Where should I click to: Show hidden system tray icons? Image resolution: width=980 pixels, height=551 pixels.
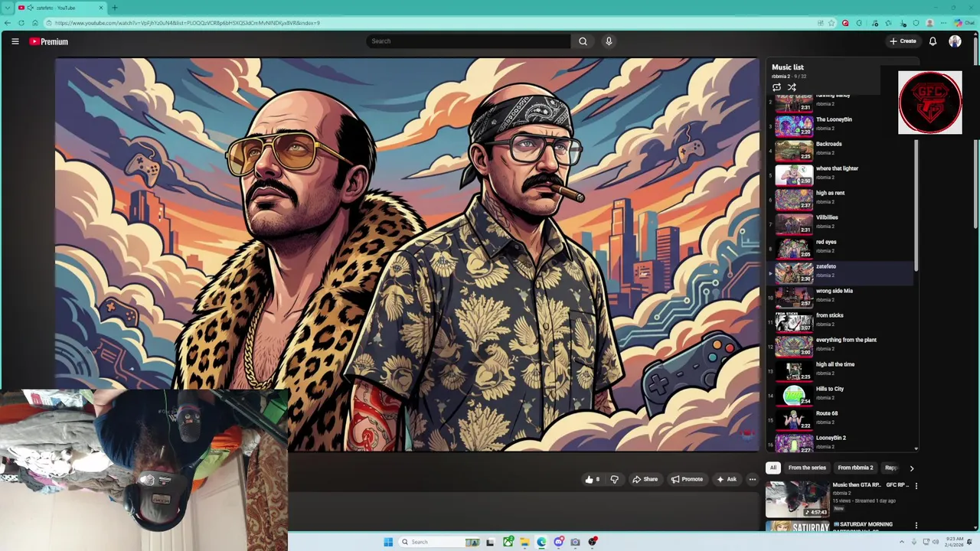(x=901, y=542)
